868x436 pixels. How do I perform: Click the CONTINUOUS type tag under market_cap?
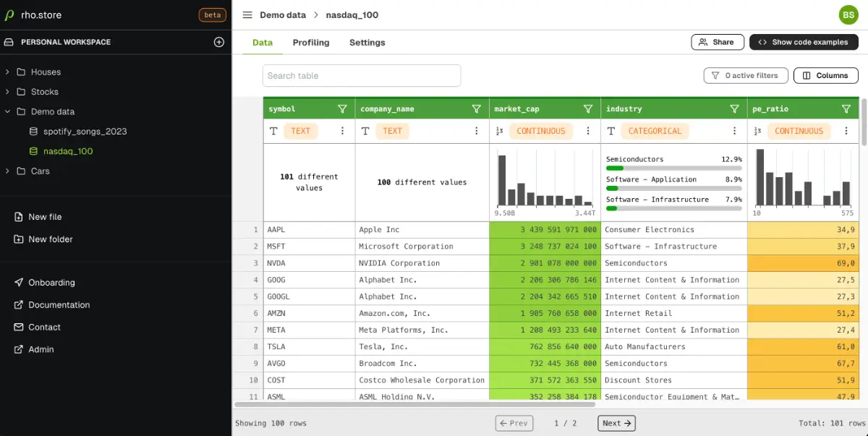pos(541,131)
